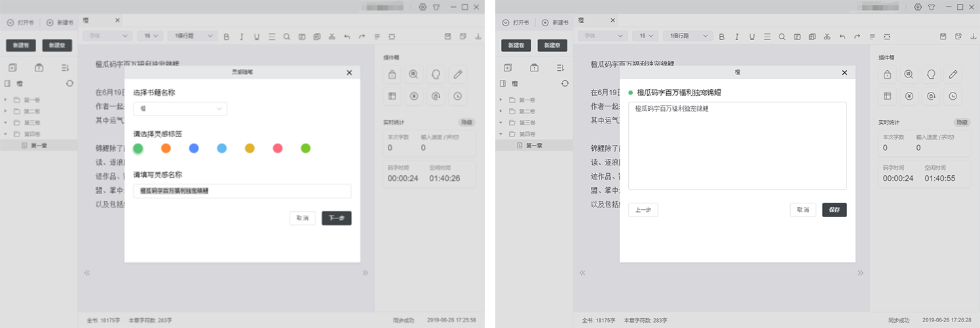Open the clock plugin in right window plugin box
This screenshot has height=328, width=980.
[x=953, y=96]
